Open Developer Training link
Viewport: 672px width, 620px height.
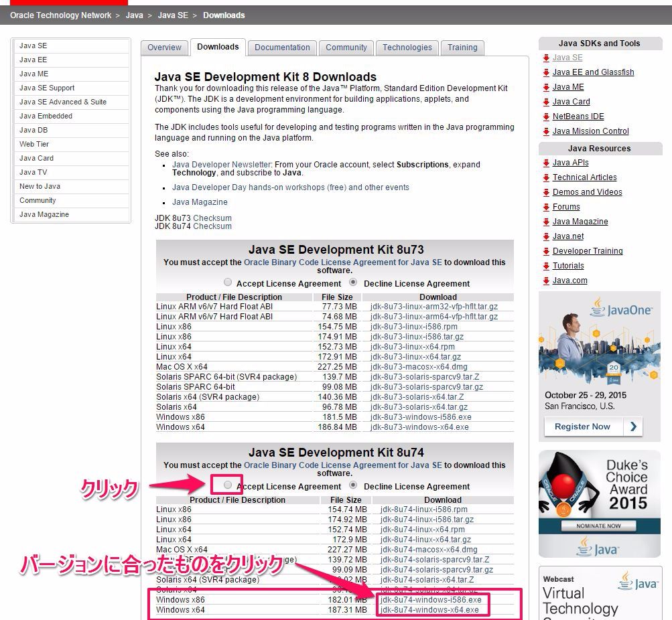coord(588,251)
